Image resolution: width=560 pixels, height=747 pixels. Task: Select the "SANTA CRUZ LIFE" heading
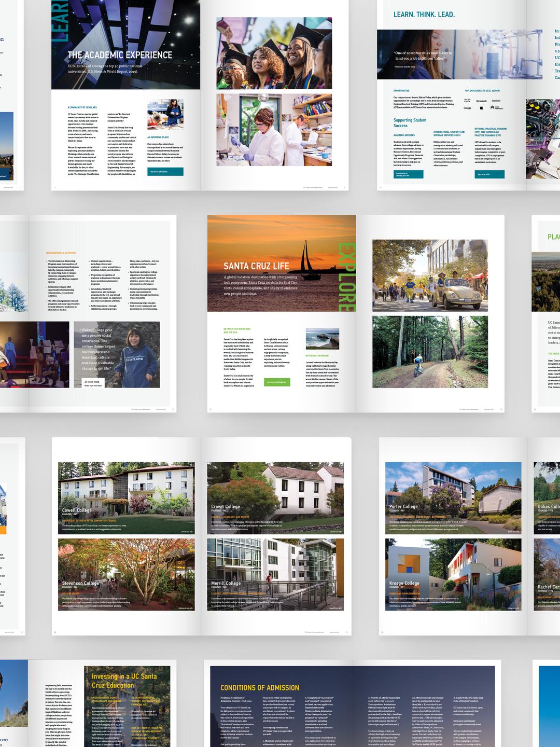tap(256, 266)
